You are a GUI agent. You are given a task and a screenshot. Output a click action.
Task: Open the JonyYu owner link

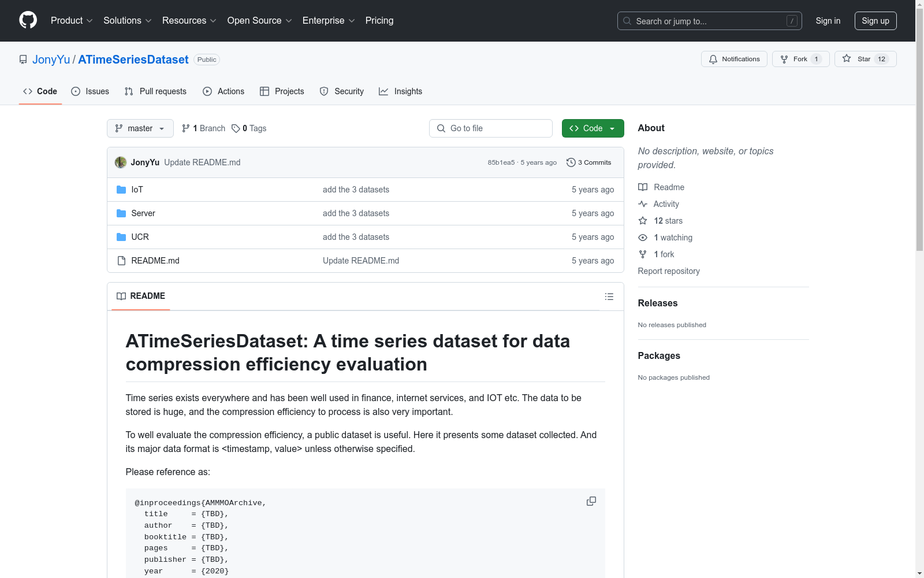pos(51,60)
